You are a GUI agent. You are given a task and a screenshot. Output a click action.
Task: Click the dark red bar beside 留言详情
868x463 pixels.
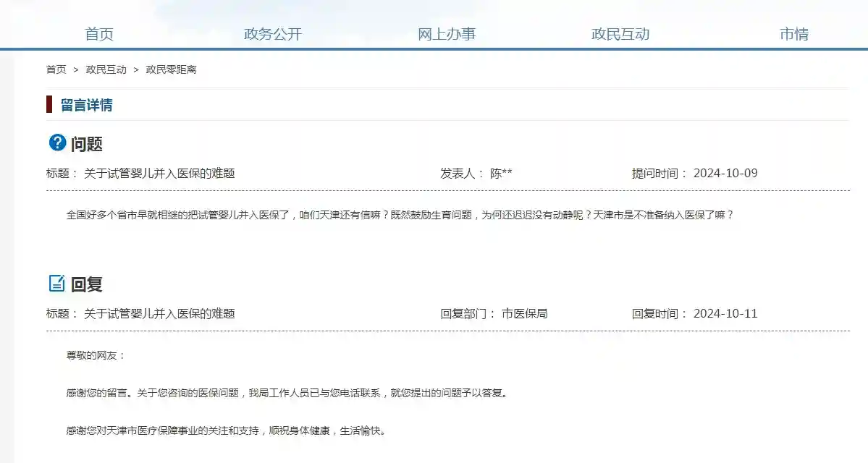click(49, 105)
